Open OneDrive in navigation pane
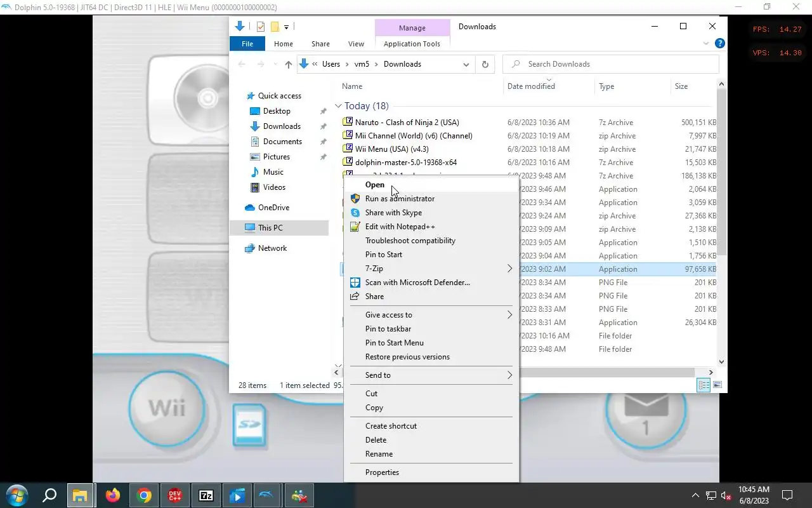 pos(273,208)
